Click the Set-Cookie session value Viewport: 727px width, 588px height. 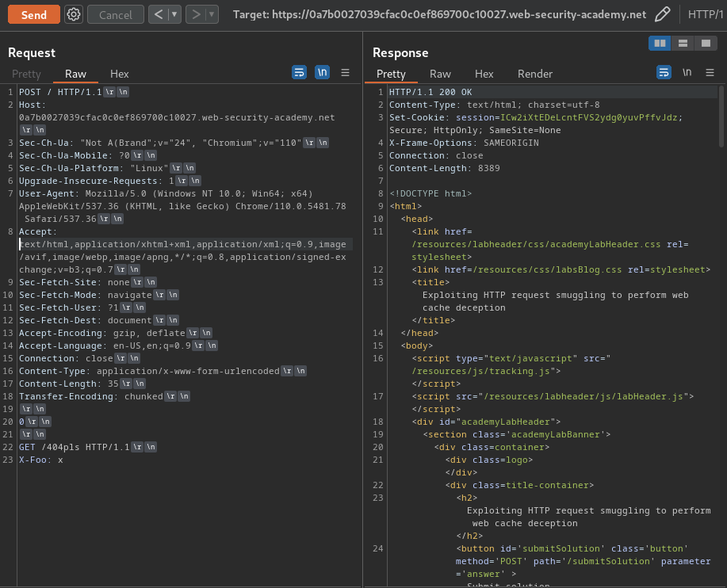[x=589, y=118]
